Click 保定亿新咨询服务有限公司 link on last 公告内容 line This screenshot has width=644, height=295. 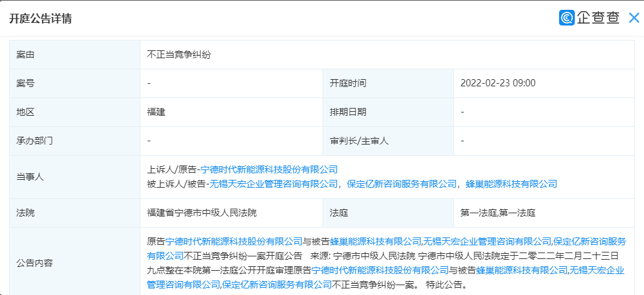[x=277, y=285]
